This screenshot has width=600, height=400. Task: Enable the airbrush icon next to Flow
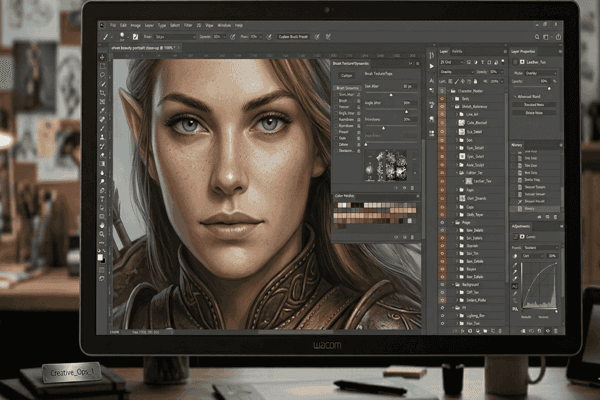pyautogui.click(x=269, y=37)
